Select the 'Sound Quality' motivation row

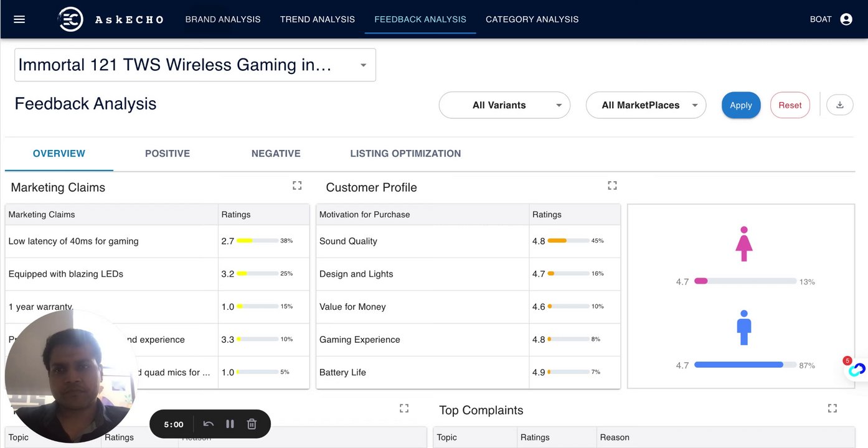point(468,241)
